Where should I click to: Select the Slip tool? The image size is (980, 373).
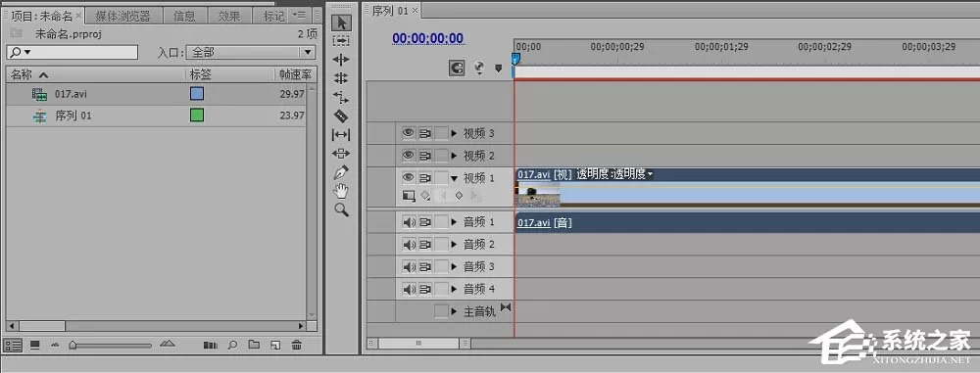tap(341, 134)
